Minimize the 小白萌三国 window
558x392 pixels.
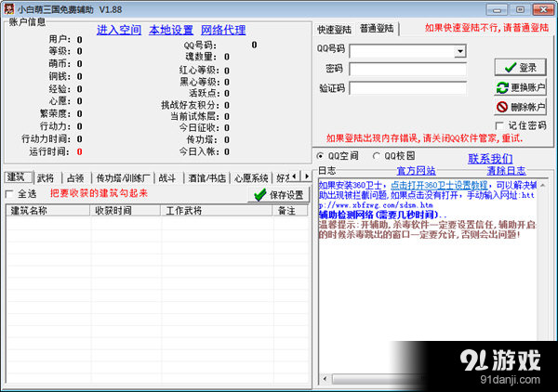[x=497, y=9]
